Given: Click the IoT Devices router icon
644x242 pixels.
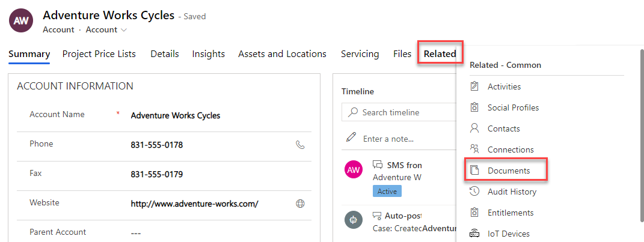Looking at the screenshot, I should [x=474, y=234].
